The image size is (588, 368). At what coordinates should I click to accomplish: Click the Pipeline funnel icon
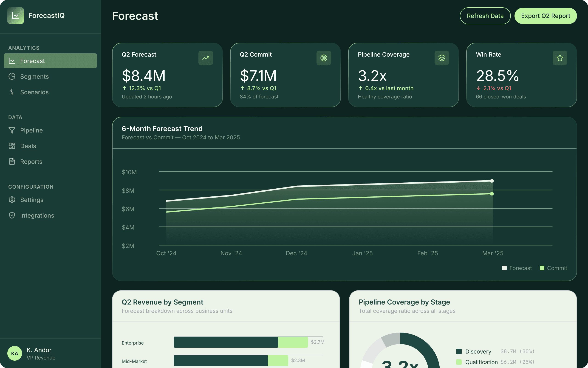pyautogui.click(x=12, y=130)
